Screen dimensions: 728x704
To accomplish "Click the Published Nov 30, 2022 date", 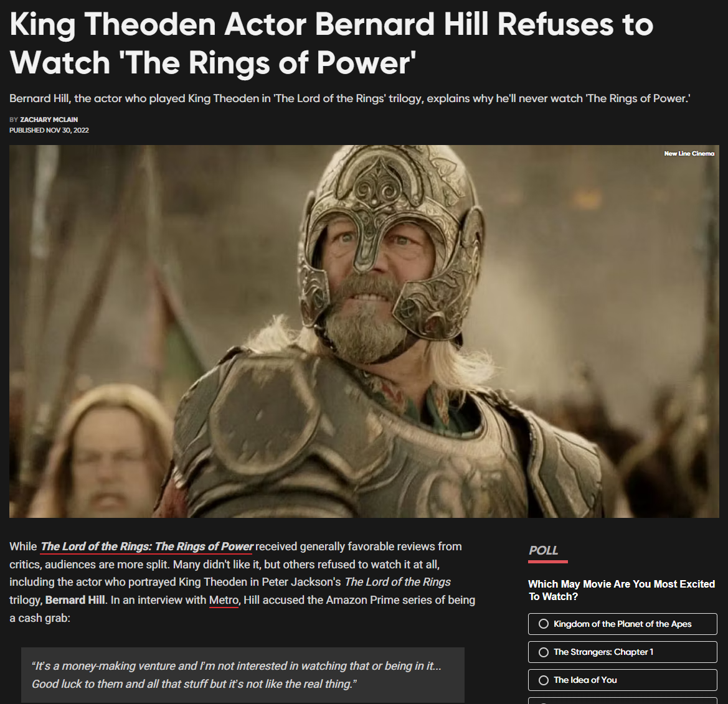I will 49,130.
